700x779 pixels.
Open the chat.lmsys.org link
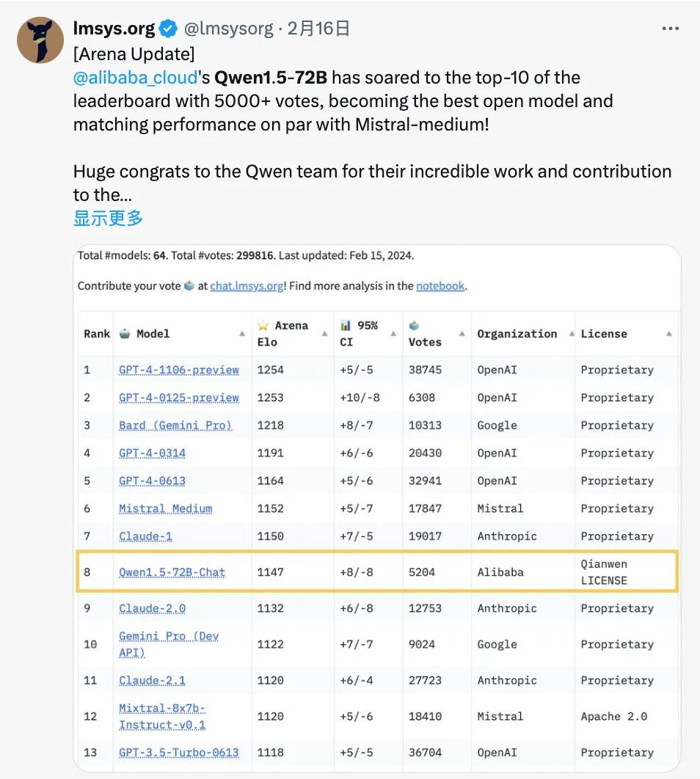247,286
